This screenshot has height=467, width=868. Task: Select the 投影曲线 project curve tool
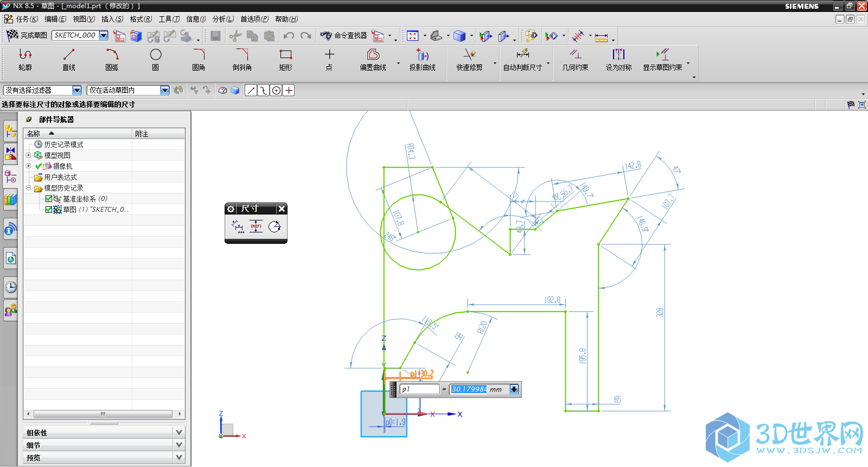click(423, 60)
